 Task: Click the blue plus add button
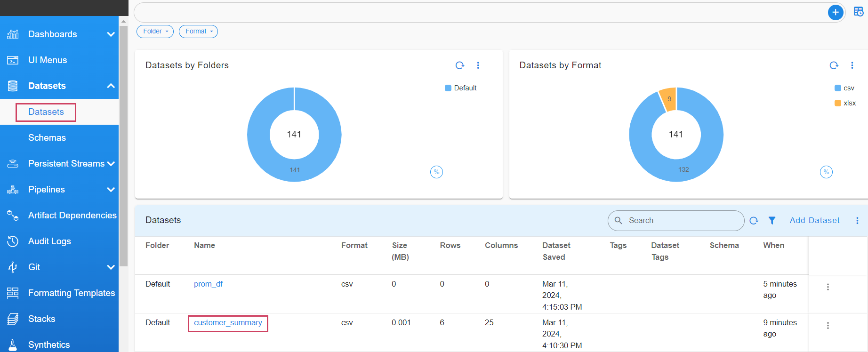pos(835,13)
